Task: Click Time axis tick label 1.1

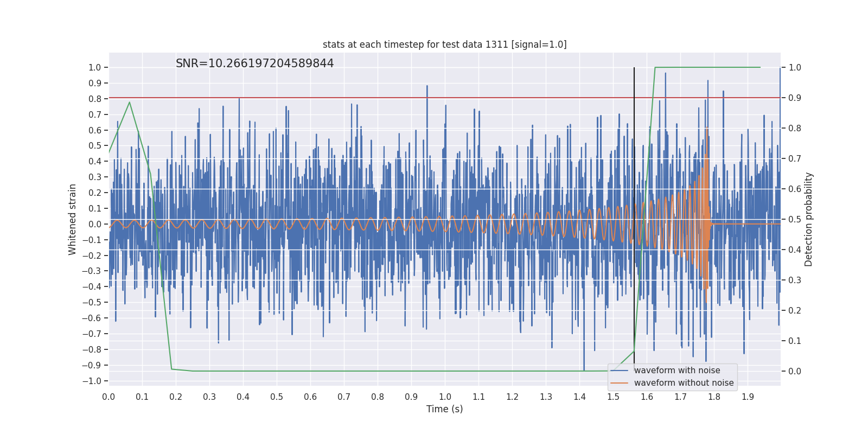Action: pos(478,397)
